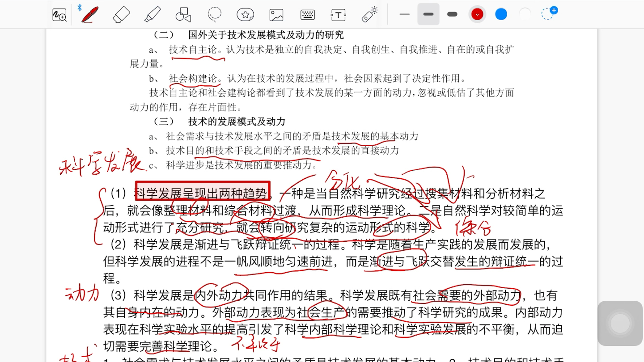Select the text box tool
This screenshot has width=644, height=362.
pos(338,15)
